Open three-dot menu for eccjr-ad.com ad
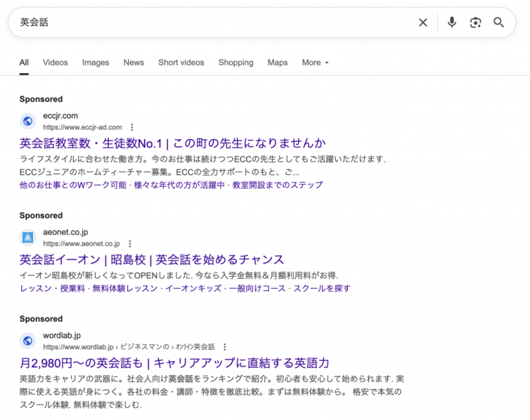Screen dimensions: 530x420 tap(132, 127)
